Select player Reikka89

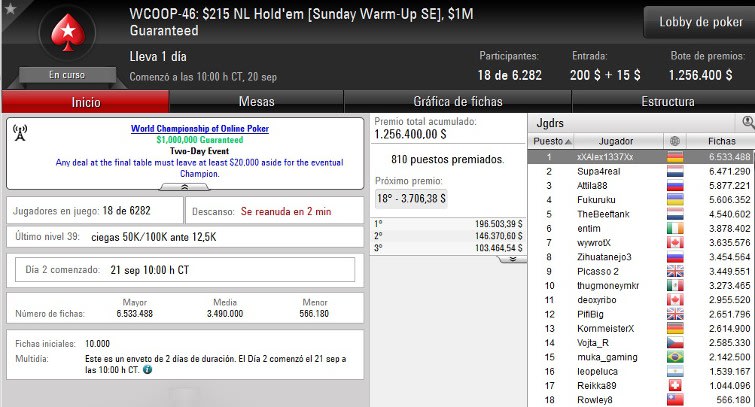point(641,385)
